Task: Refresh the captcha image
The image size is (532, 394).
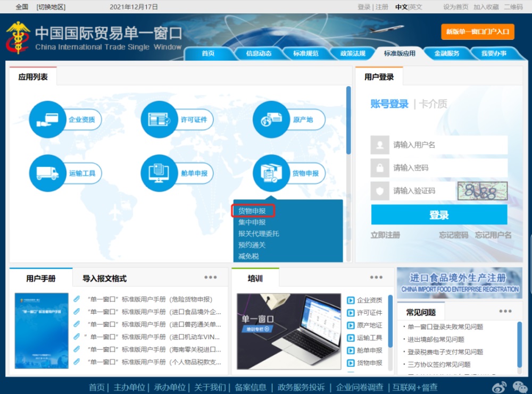Action: point(483,191)
